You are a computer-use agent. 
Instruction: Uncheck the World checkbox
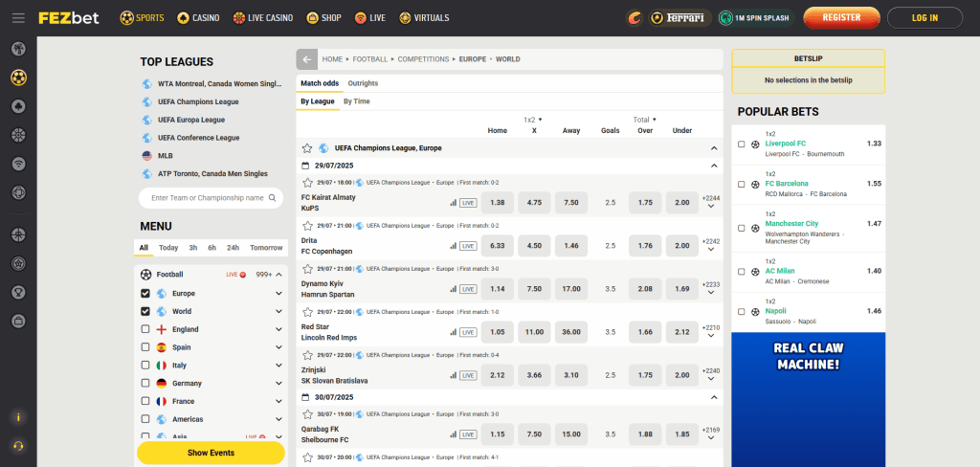(145, 311)
